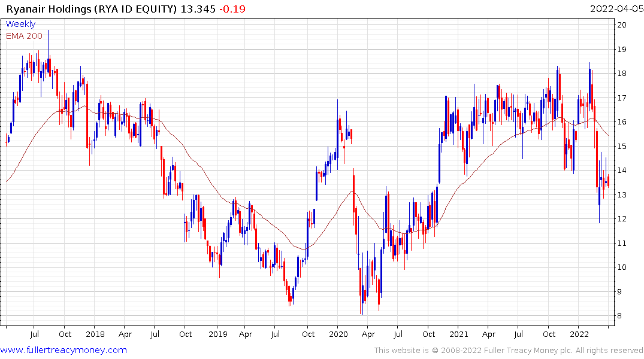Click the y-axis value 12

click(622, 218)
